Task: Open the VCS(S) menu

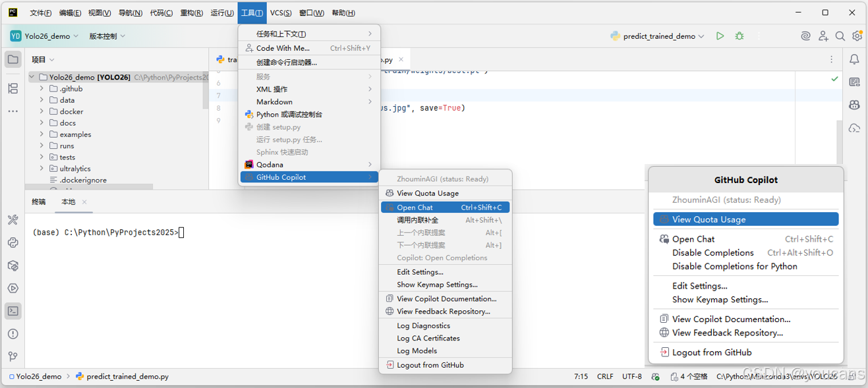Action: pyautogui.click(x=281, y=13)
